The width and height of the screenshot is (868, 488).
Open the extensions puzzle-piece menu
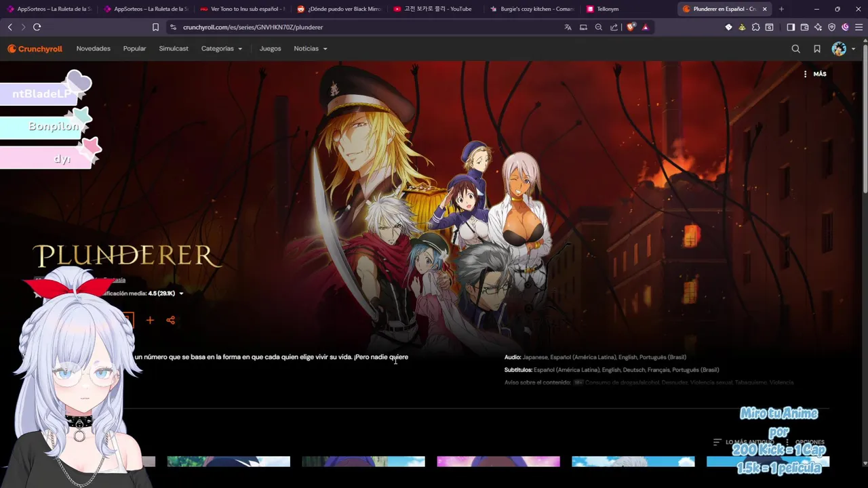(x=755, y=27)
